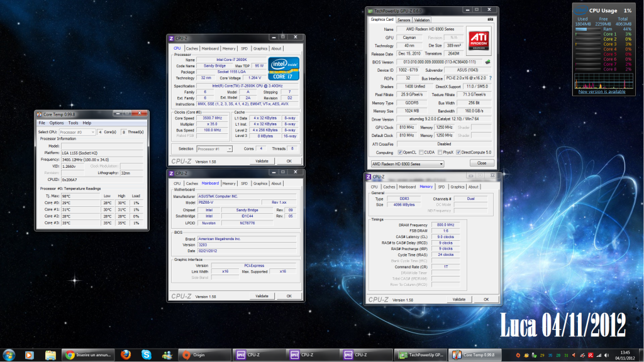Viewport: 644px width, 362px height.
Task: Click the ATI Radeon logo in GPU-Z
Action: point(479,41)
